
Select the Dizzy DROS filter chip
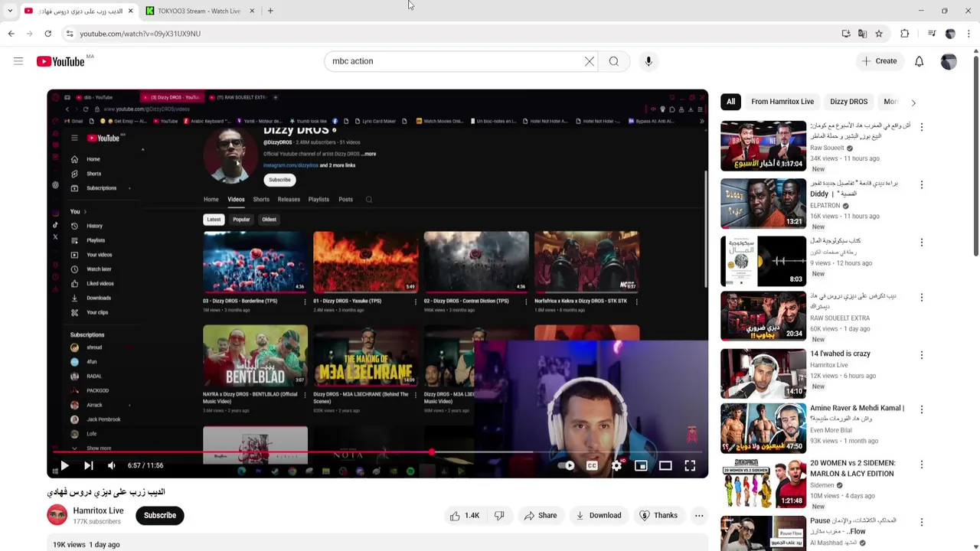coord(848,102)
